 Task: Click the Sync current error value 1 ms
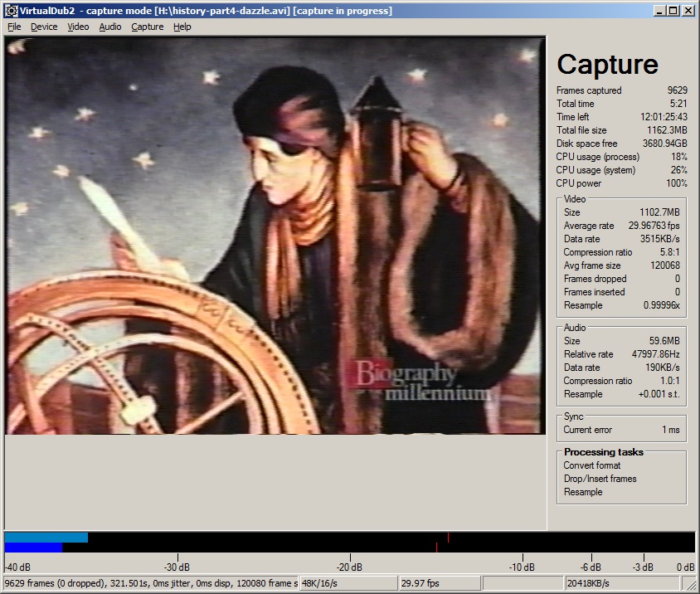tap(670, 430)
